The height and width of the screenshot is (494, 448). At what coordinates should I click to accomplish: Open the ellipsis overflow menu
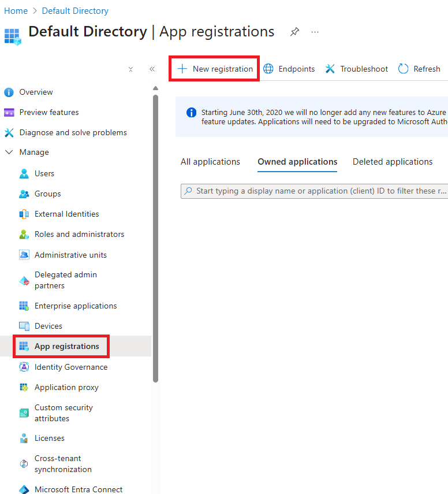coord(315,32)
